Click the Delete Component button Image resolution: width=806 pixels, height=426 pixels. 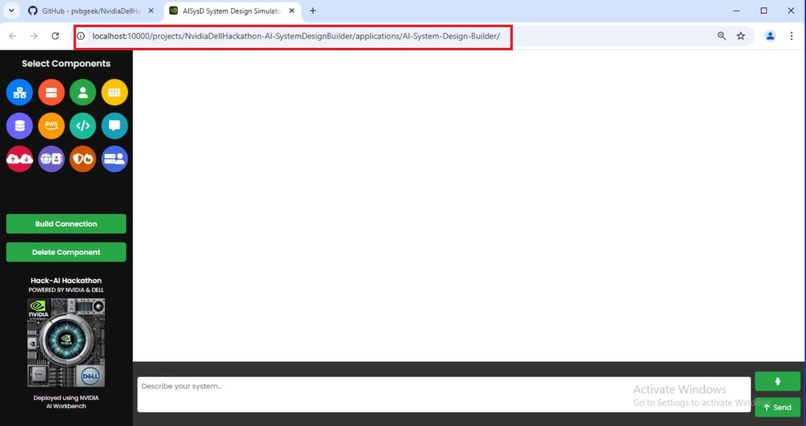(66, 252)
